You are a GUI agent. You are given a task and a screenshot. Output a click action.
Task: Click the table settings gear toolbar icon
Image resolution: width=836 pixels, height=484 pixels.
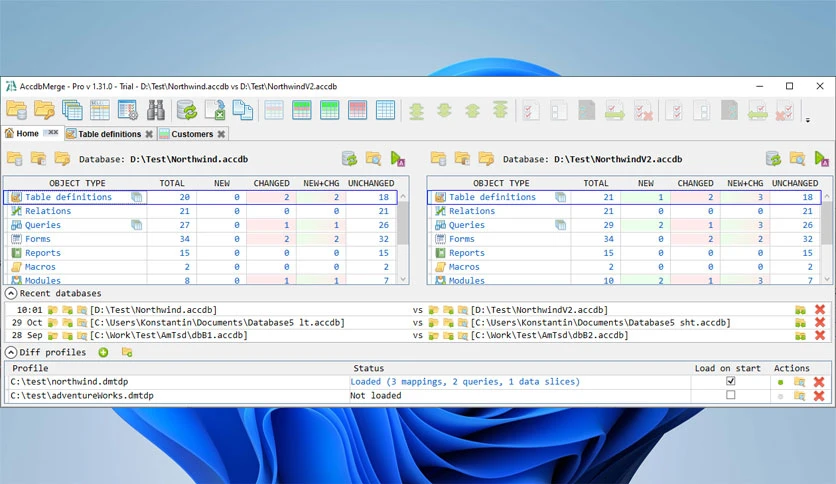coord(127,110)
